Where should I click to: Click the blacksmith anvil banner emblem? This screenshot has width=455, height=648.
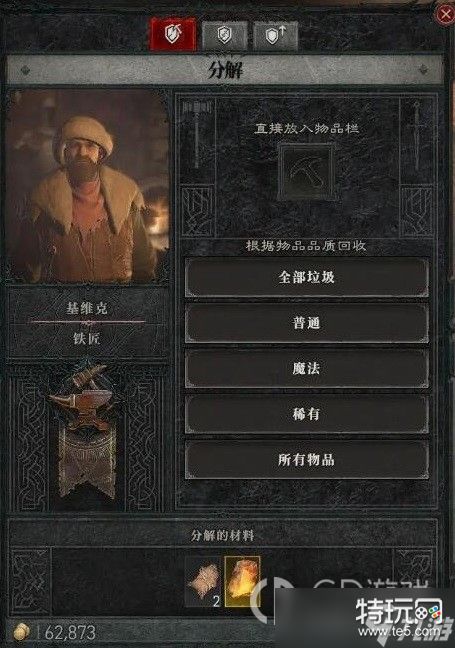point(86,430)
